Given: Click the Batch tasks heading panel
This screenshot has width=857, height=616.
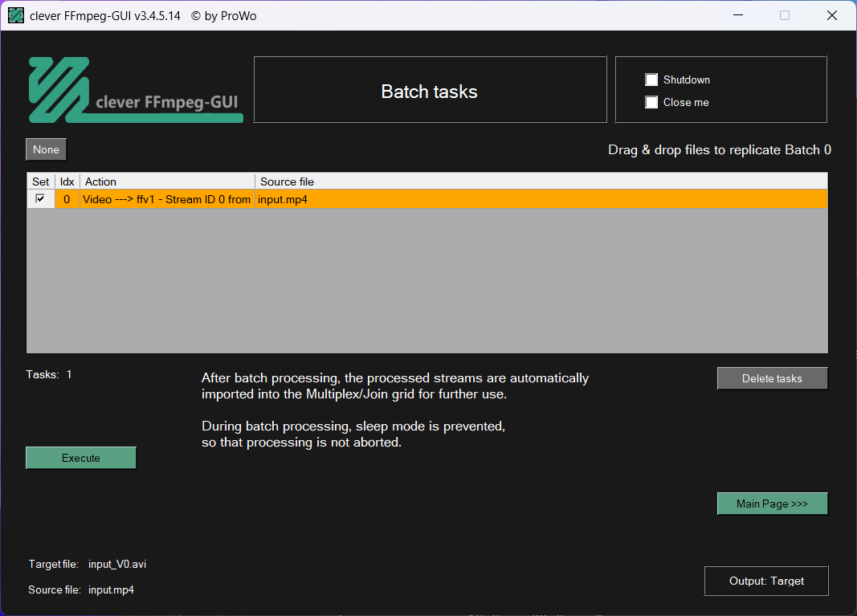Looking at the screenshot, I should click(431, 90).
